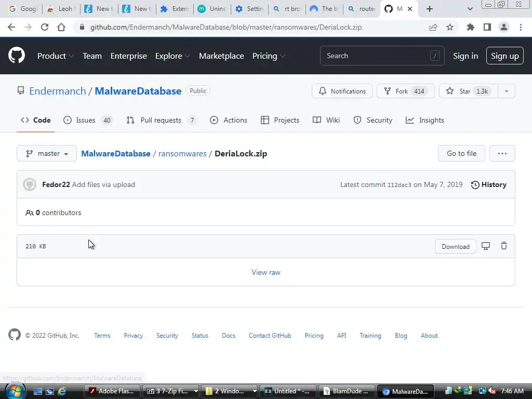Open Security repository tab
Screen dimensions: 532x399
point(373,120)
